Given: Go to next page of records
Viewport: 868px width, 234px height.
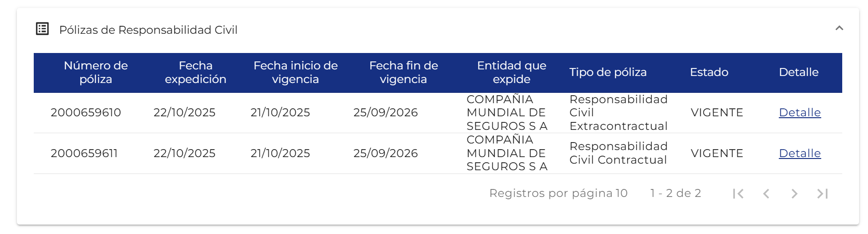Looking at the screenshot, I should [794, 194].
